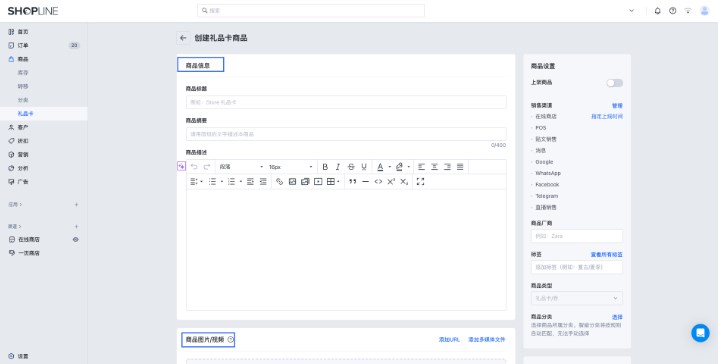Viewport: 718px width, 364px height.
Task: Toggle the 上架商品 switch
Action: (615, 83)
